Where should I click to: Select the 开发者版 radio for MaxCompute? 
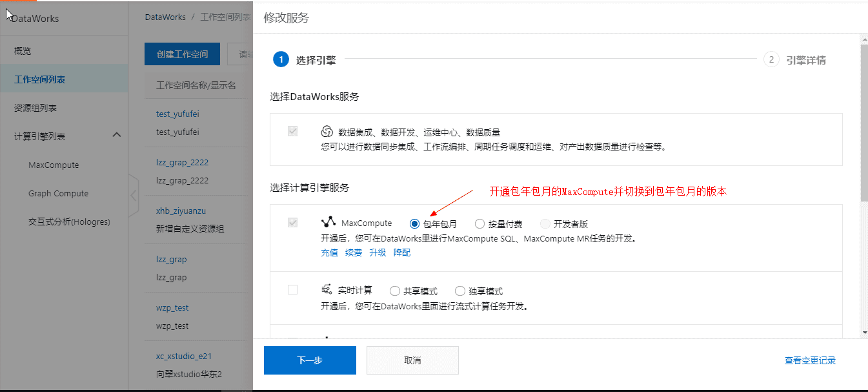point(545,223)
